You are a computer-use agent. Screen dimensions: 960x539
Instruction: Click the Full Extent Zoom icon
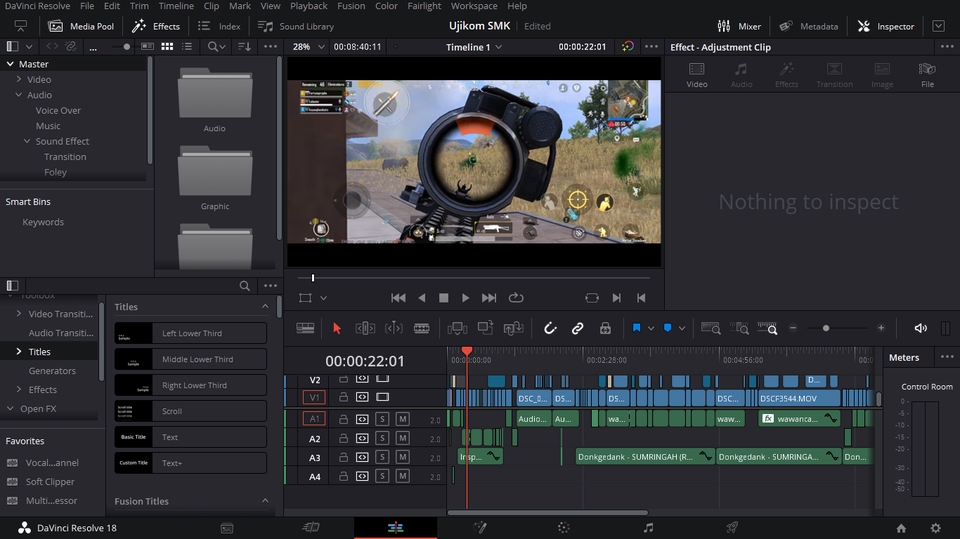click(710, 328)
